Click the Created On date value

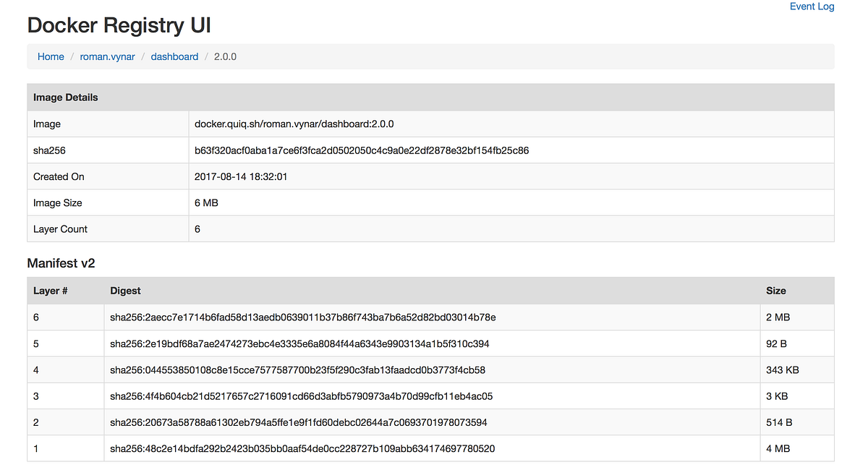(240, 176)
